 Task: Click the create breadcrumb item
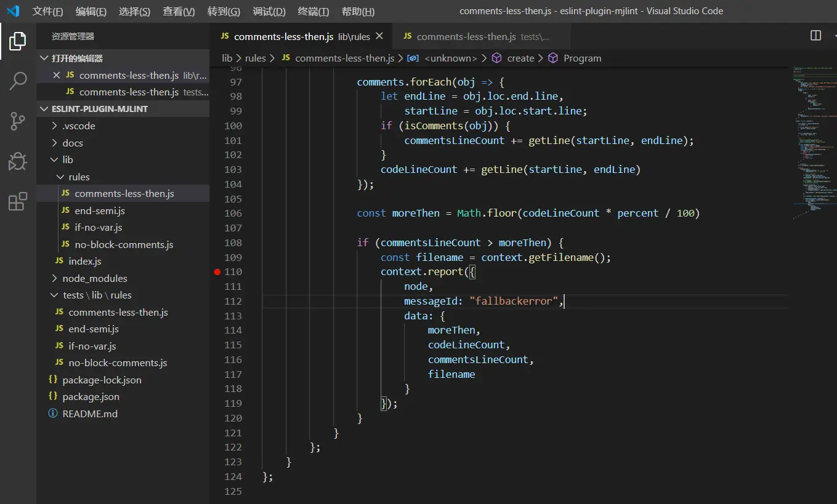520,58
